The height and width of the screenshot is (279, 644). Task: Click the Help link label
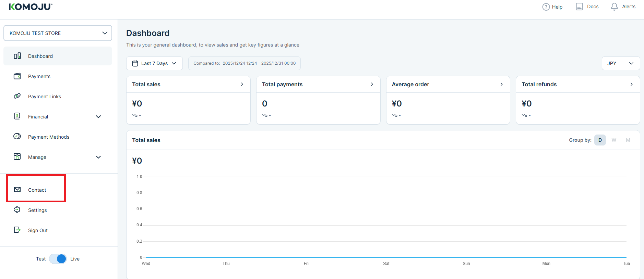coord(557,7)
